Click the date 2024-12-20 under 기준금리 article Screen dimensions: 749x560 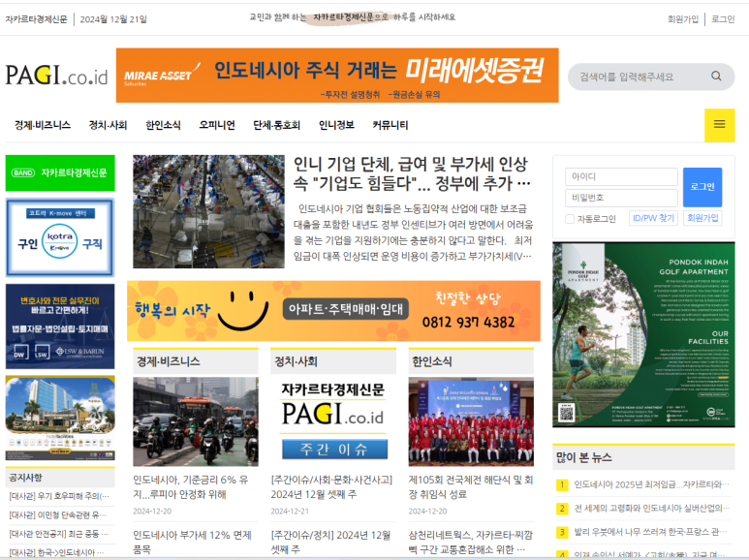click(x=152, y=511)
